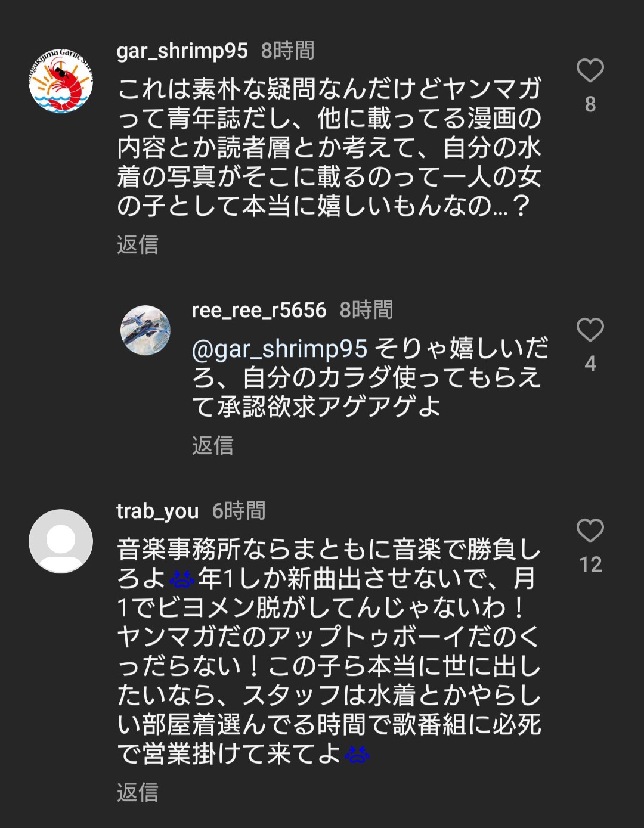This screenshot has width=644, height=828.
Task: Open ree_ree_r5656's profile picture
Action: point(145,330)
